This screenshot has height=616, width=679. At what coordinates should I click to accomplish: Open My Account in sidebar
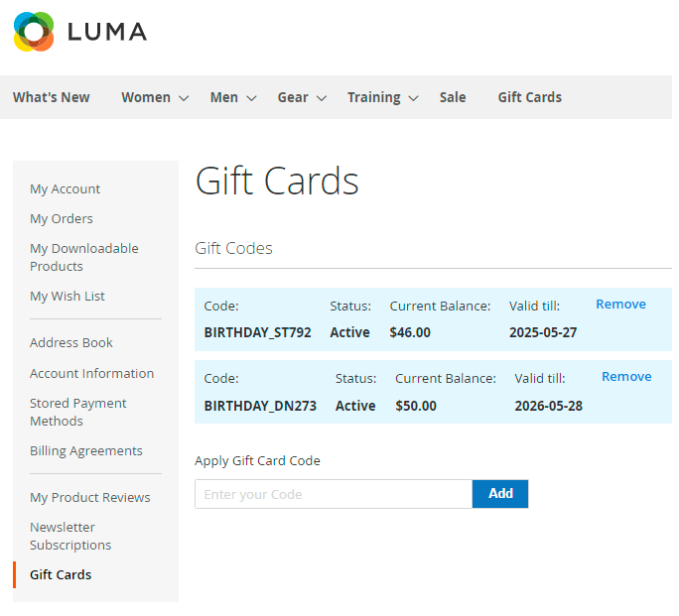pyautogui.click(x=66, y=189)
